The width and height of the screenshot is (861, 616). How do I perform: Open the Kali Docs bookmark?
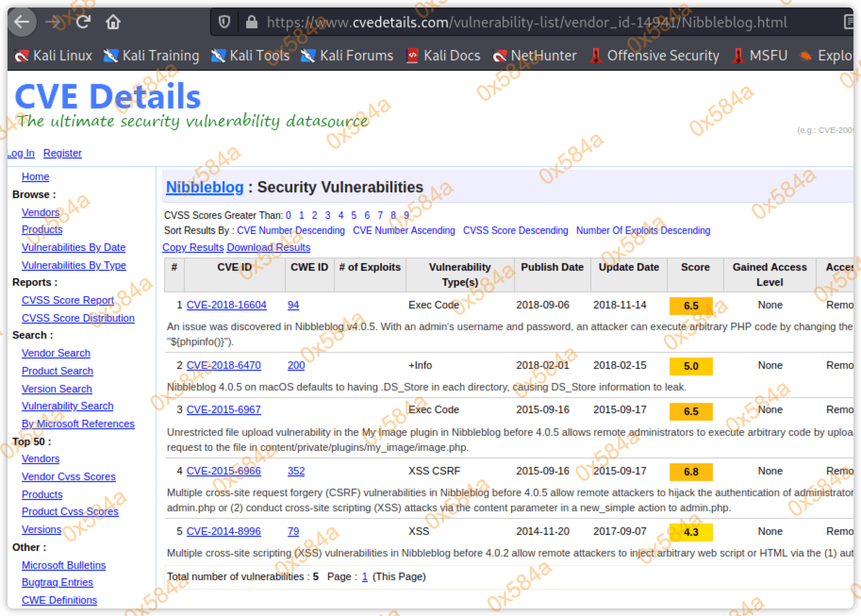443,56
